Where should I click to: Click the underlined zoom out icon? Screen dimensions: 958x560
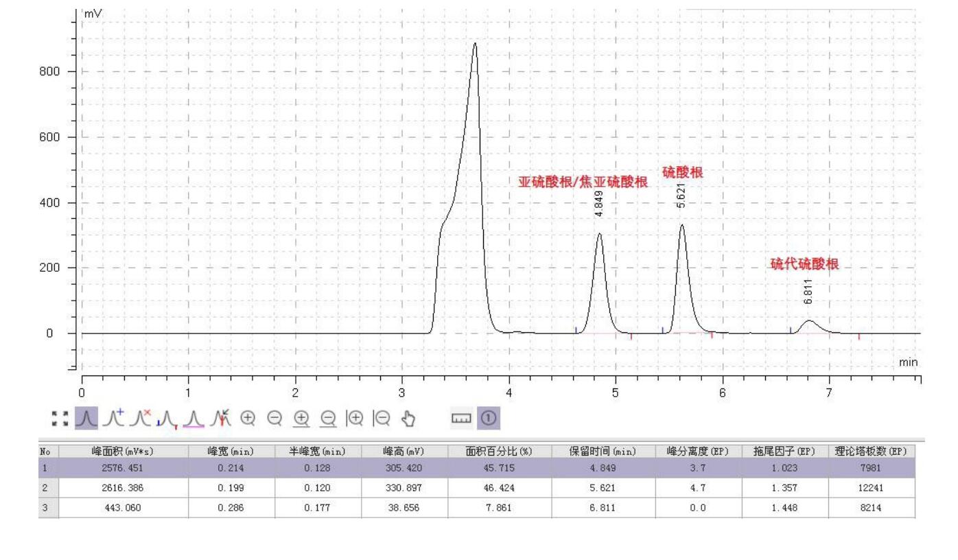click(x=327, y=417)
